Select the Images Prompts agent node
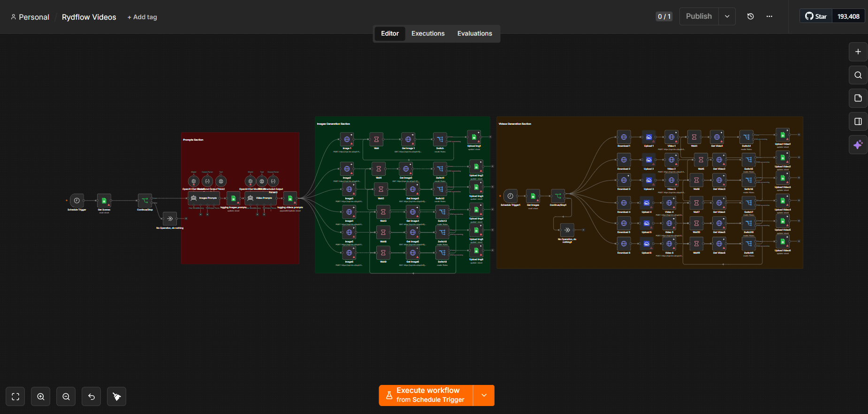Image resolution: width=868 pixels, height=414 pixels. tap(204, 198)
